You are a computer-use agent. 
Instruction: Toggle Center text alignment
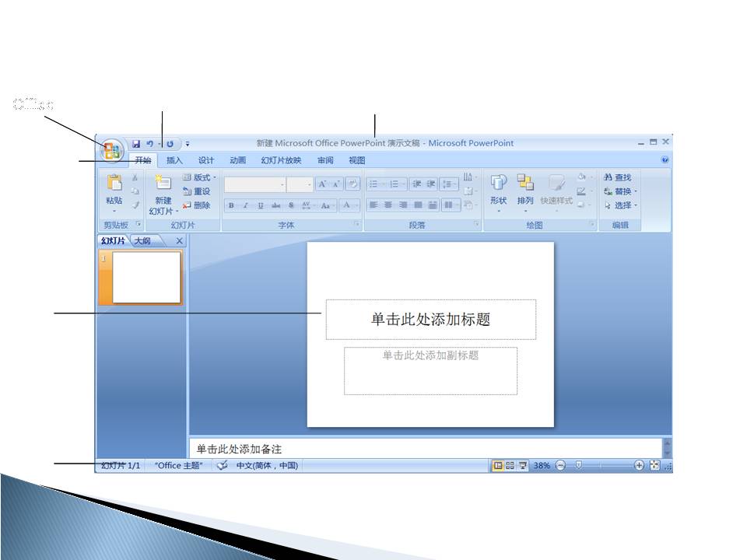pyautogui.click(x=388, y=205)
